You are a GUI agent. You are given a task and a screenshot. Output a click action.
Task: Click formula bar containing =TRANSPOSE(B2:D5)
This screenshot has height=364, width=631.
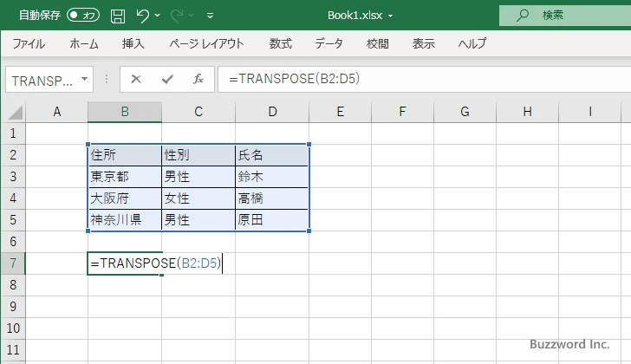[x=425, y=79]
